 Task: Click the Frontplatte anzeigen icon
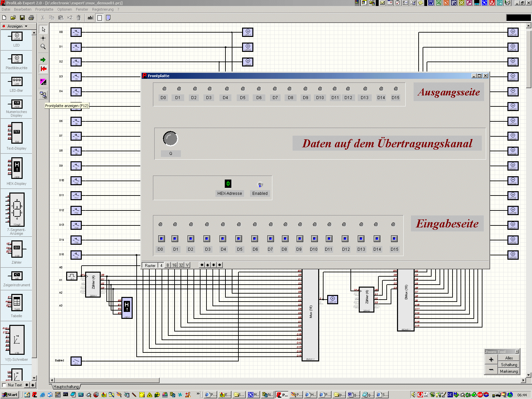pyautogui.click(x=43, y=95)
